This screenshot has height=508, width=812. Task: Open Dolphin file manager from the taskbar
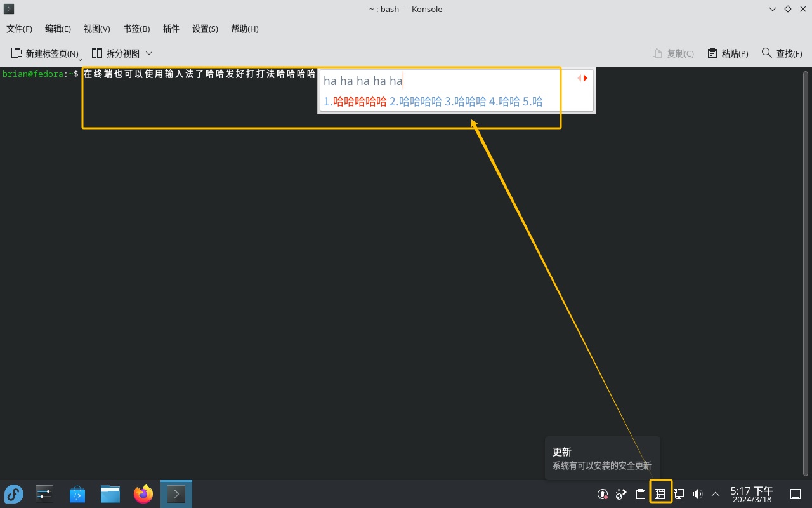coord(110,493)
